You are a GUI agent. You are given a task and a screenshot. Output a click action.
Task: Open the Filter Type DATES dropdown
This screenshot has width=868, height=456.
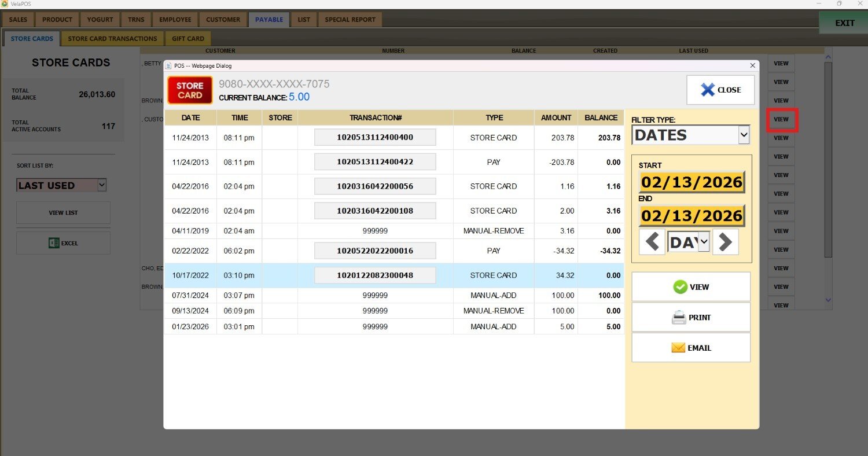click(x=692, y=135)
